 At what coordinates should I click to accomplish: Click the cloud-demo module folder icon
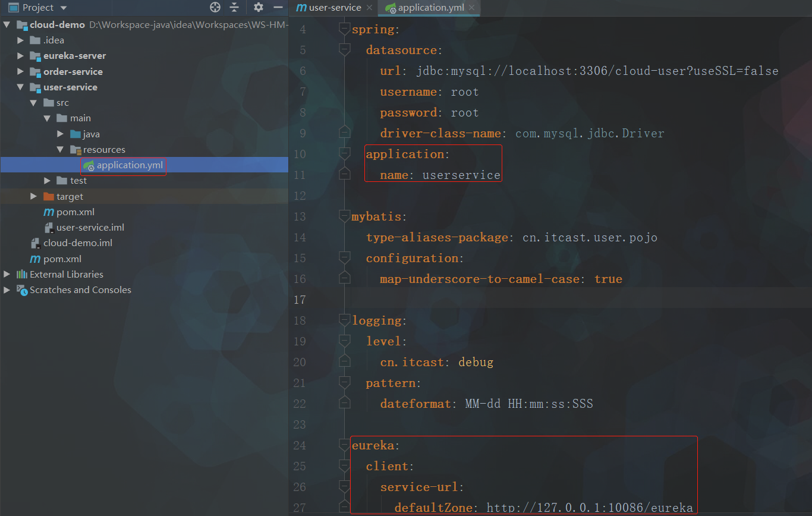(23, 25)
